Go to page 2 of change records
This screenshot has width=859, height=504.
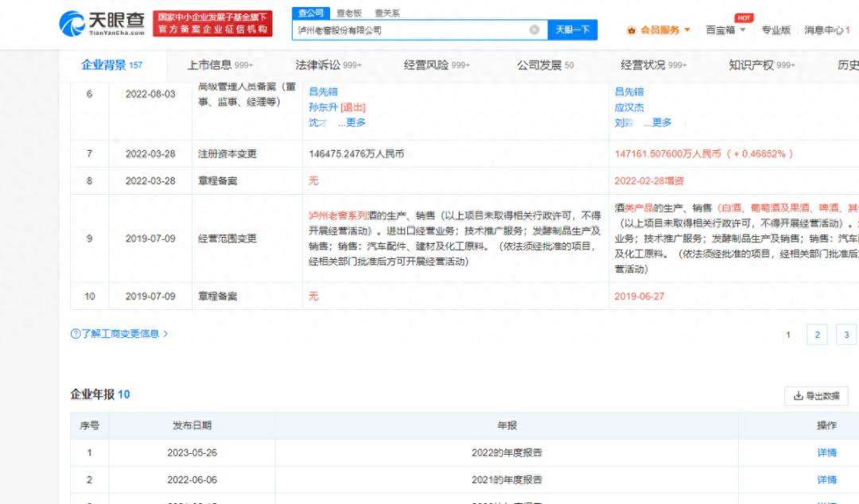tap(817, 335)
